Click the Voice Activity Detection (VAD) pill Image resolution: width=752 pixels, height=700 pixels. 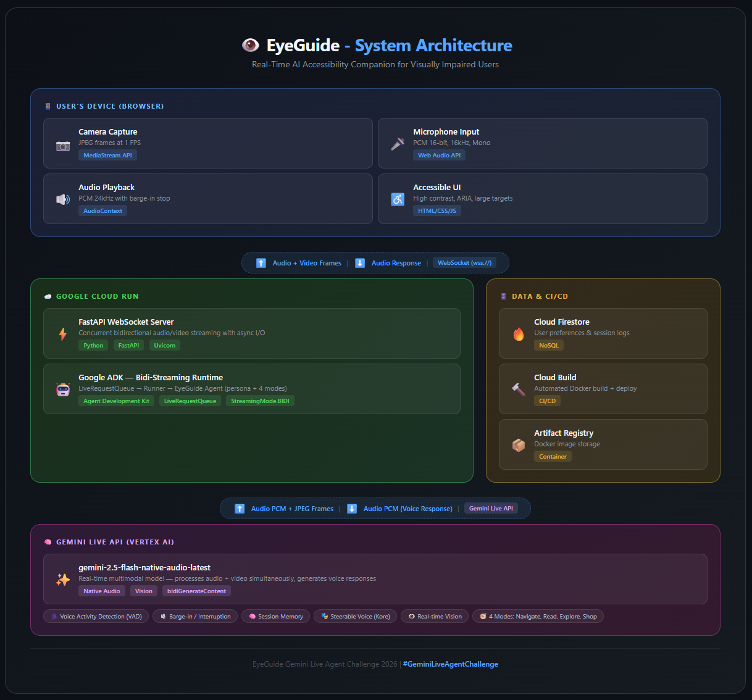[x=96, y=617]
